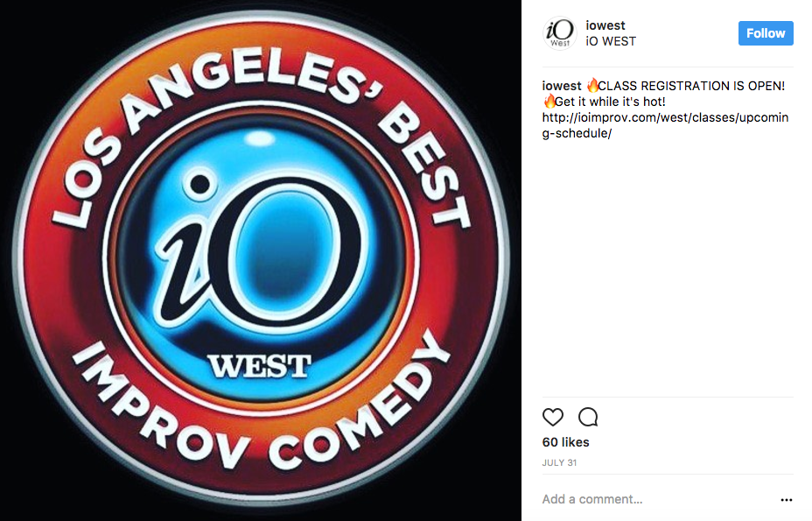Viewport: 812px width, 521px height.
Task: Click the iowest username in the caption
Action: coord(562,86)
